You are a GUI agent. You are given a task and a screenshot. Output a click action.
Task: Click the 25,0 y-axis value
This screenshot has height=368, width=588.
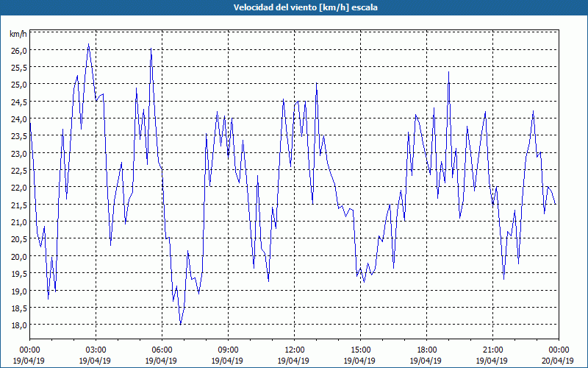[x=19, y=85]
